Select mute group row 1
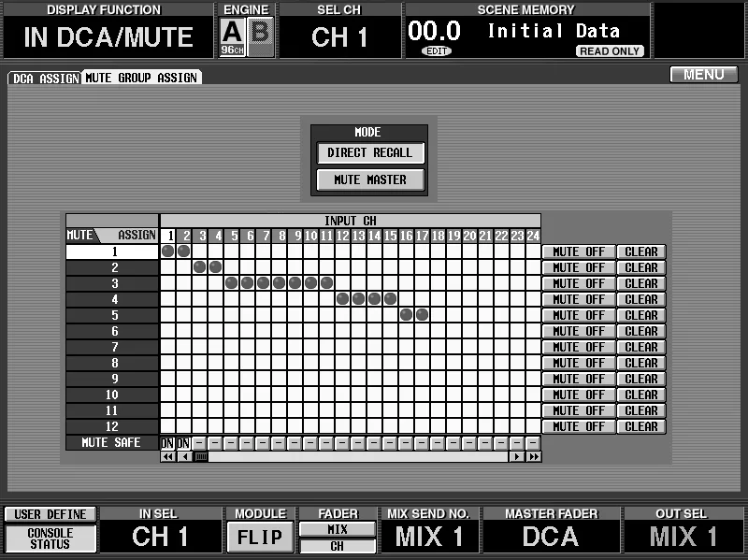748x560 pixels. pyautogui.click(x=112, y=251)
